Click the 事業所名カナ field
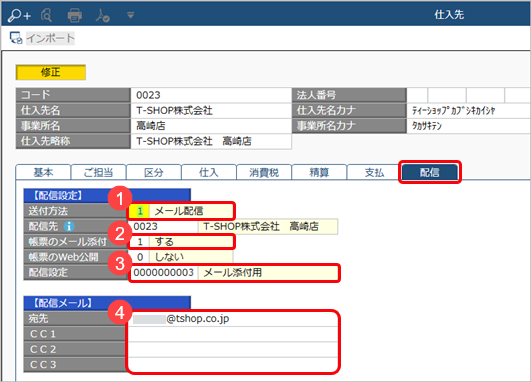The height and width of the screenshot is (382, 531). 469,126
